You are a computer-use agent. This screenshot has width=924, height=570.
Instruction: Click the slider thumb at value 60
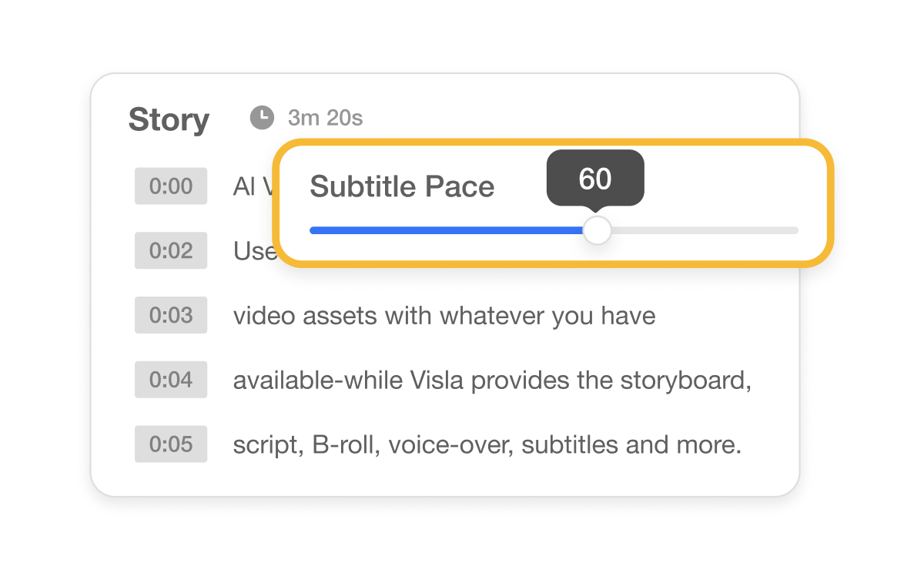coord(597,230)
